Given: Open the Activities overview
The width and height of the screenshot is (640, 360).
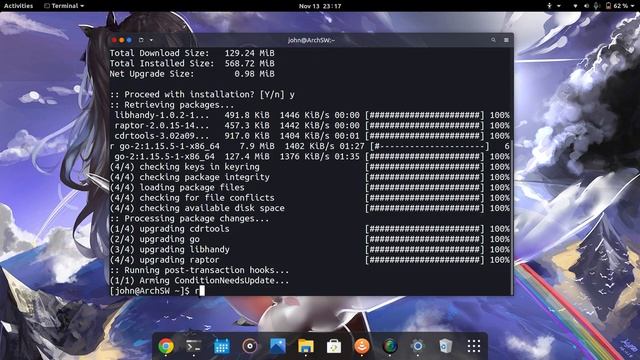Looking at the screenshot, I should pyautogui.click(x=18, y=6).
